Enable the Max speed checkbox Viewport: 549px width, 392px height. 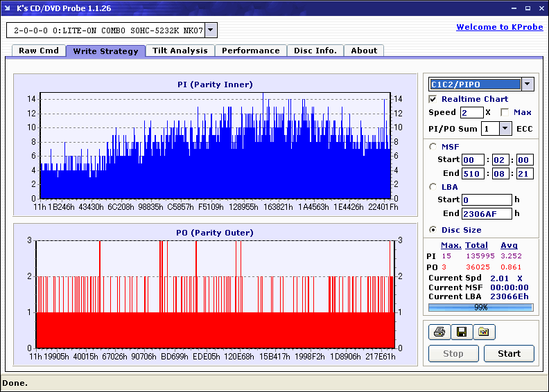(x=505, y=112)
